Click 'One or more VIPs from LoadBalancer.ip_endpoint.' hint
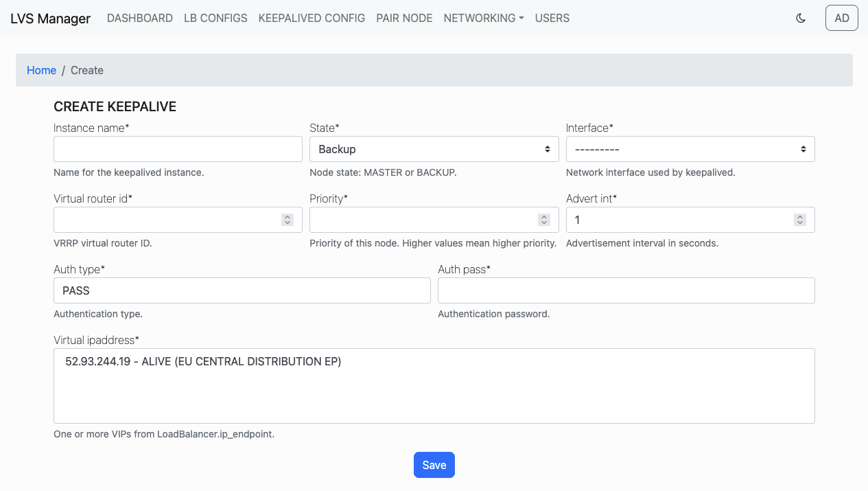Screen dimensions: 868x491 (164, 434)
